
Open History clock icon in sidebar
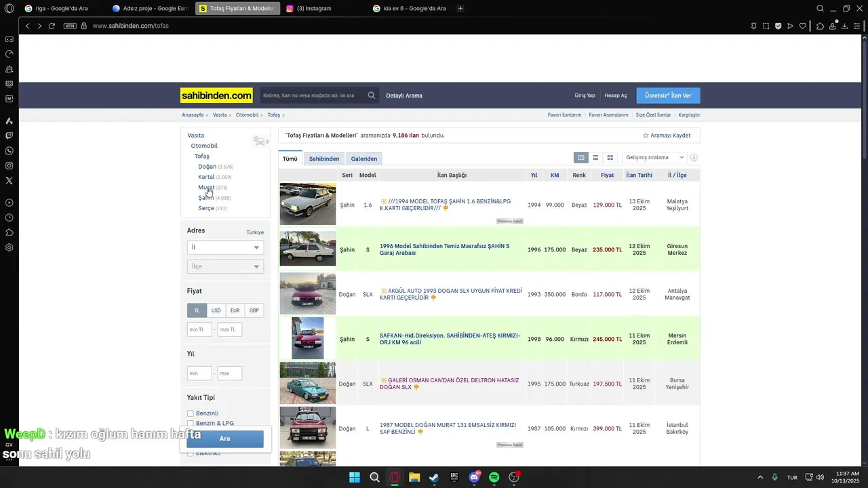(x=9, y=218)
